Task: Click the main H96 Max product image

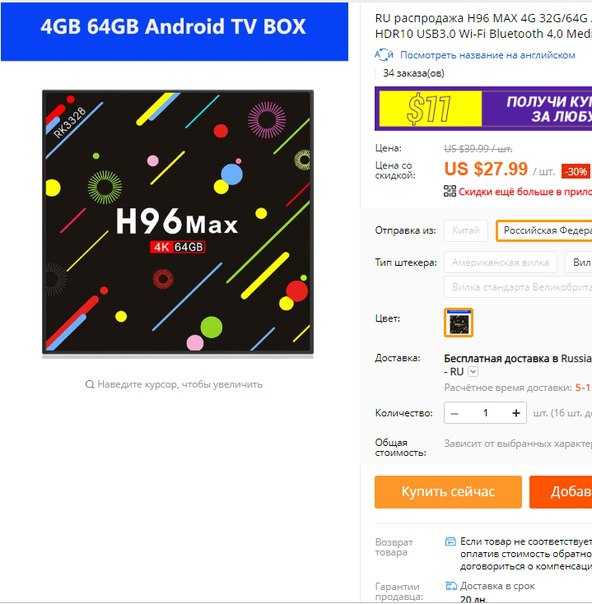Action: (x=178, y=222)
